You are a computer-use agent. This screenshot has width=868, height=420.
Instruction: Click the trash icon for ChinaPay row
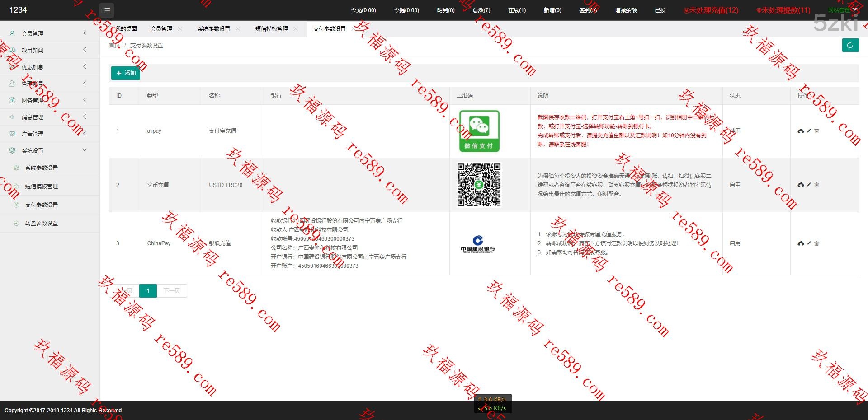816,243
